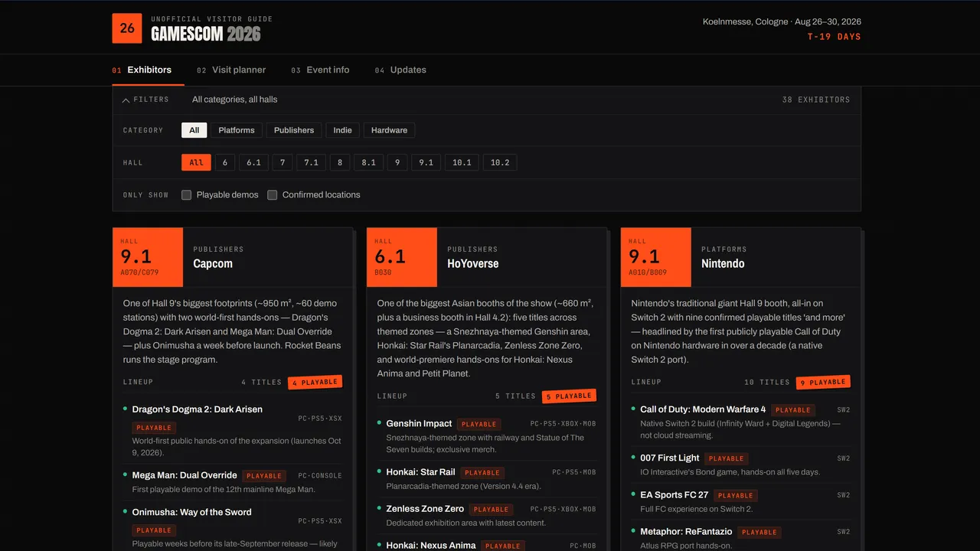Enable the Playable demos checkbox

(186, 195)
